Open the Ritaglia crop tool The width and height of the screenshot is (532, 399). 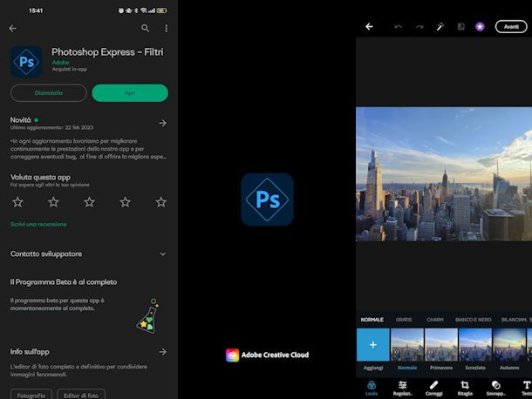[x=465, y=389]
